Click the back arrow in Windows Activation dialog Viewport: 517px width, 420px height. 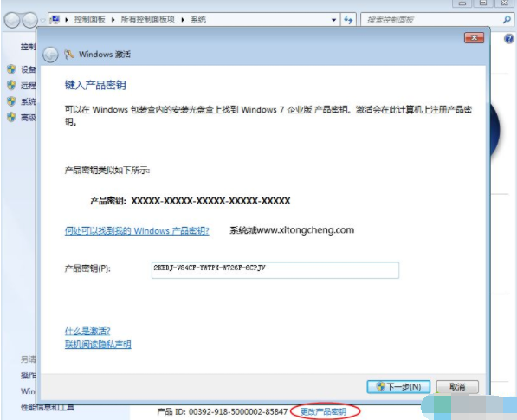(50, 55)
